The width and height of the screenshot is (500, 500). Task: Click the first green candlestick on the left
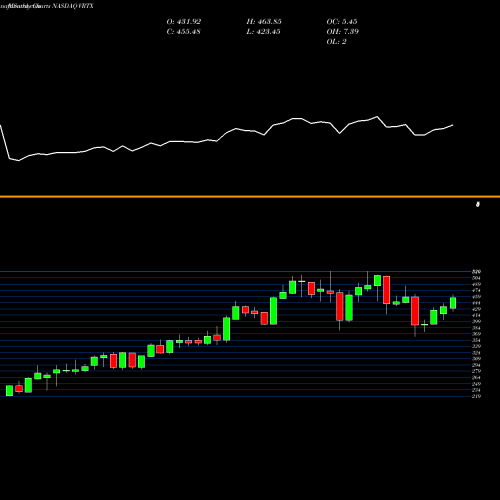9,391
